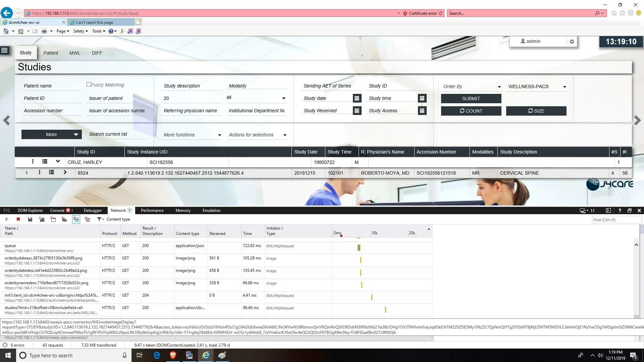The height and width of the screenshot is (362, 644).
Task: Open More functions dropdown
Action: (x=192, y=135)
